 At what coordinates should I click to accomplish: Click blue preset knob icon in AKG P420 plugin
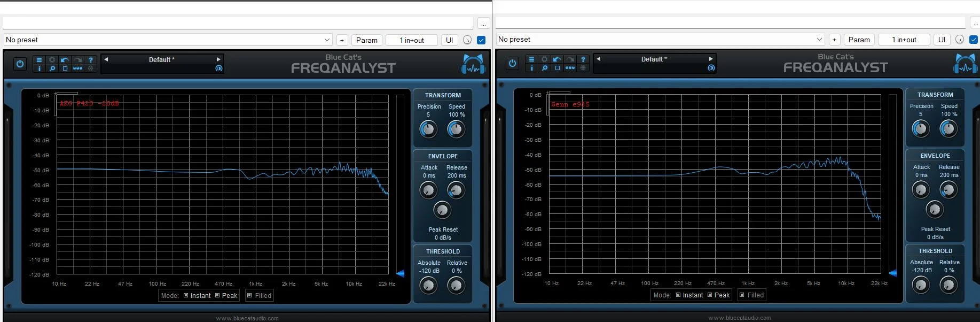pos(218,68)
